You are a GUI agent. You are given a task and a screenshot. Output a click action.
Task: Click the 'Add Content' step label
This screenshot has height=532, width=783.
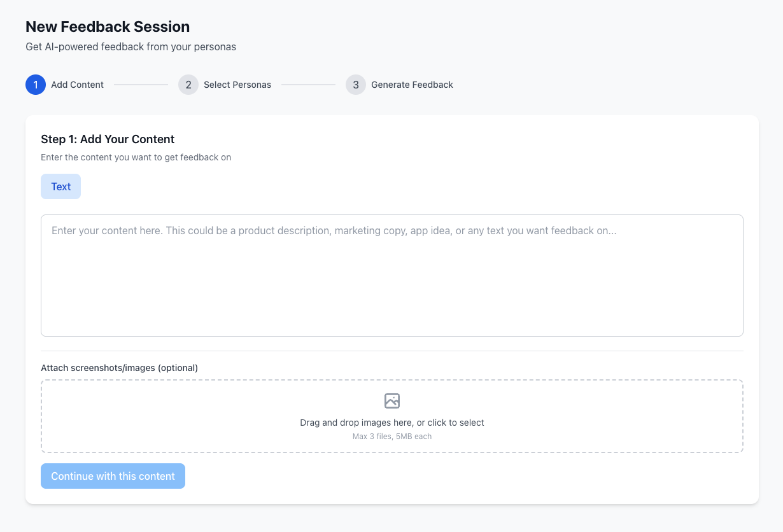pos(78,85)
